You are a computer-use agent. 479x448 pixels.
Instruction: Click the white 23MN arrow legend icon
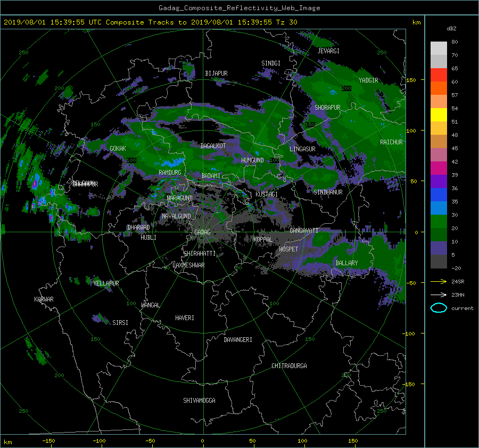pos(439,295)
